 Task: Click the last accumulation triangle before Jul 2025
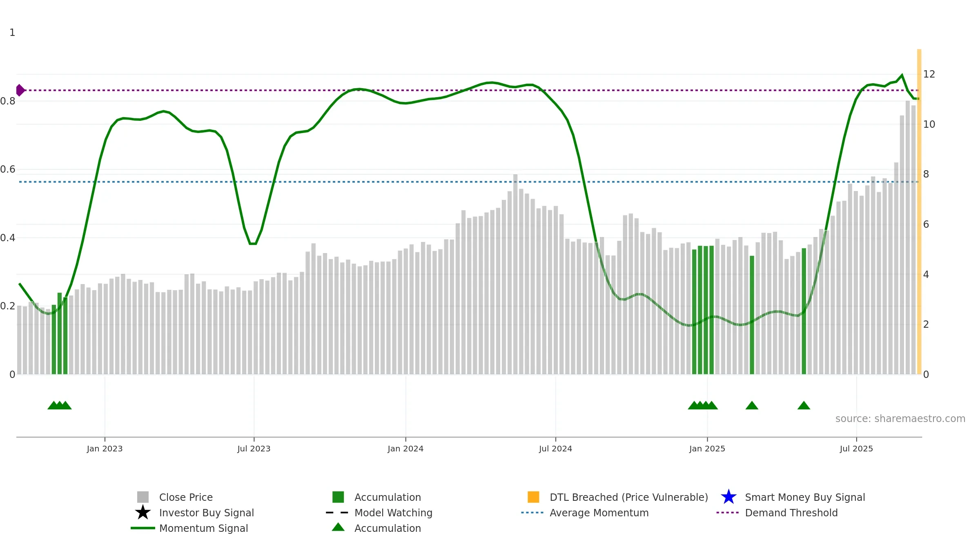(804, 405)
